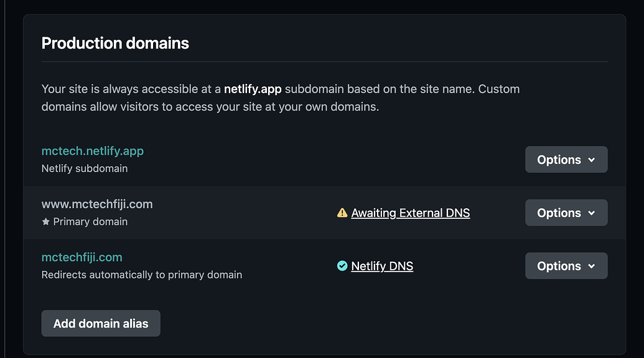Image resolution: width=644 pixels, height=358 pixels.
Task: Open Options for the Netlify subdomain
Action: pyautogui.click(x=566, y=160)
